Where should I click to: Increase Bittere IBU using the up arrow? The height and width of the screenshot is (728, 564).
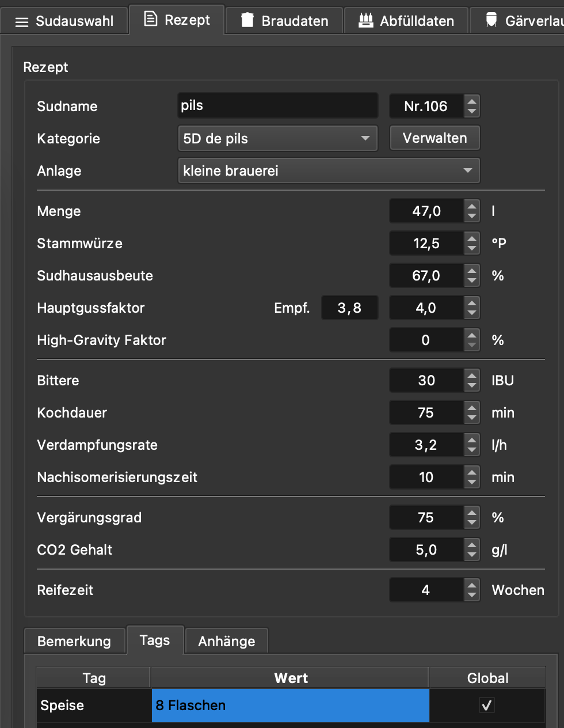[472, 376]
